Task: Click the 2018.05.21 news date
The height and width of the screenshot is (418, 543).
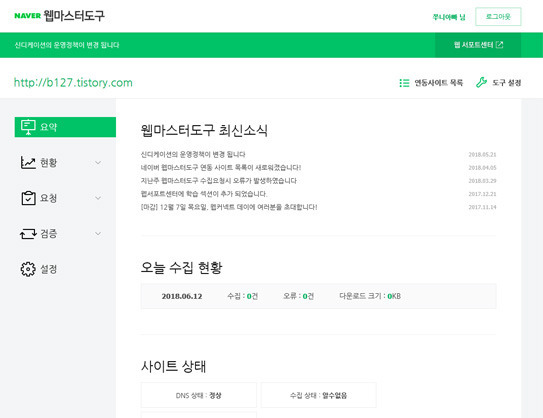Action: point(482,154)
